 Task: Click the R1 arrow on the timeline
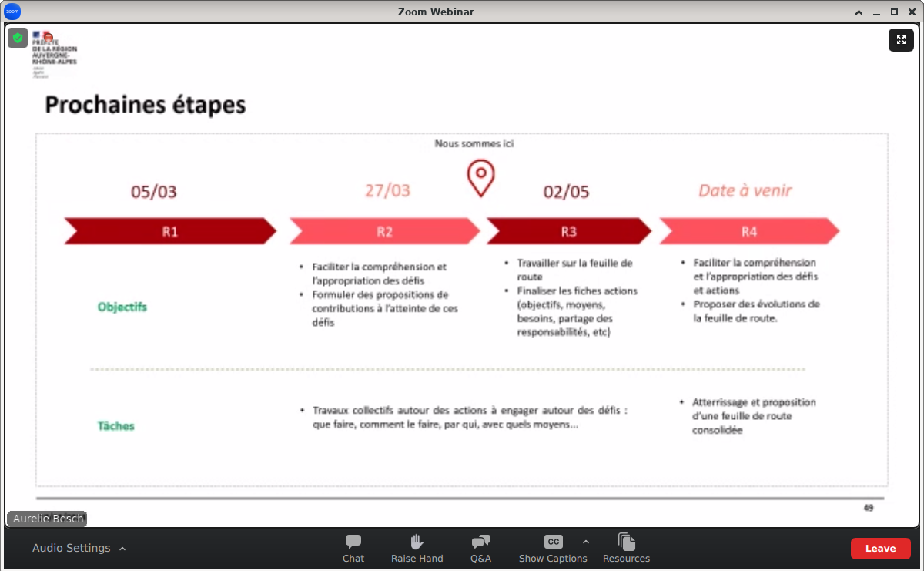pos(170,231)
